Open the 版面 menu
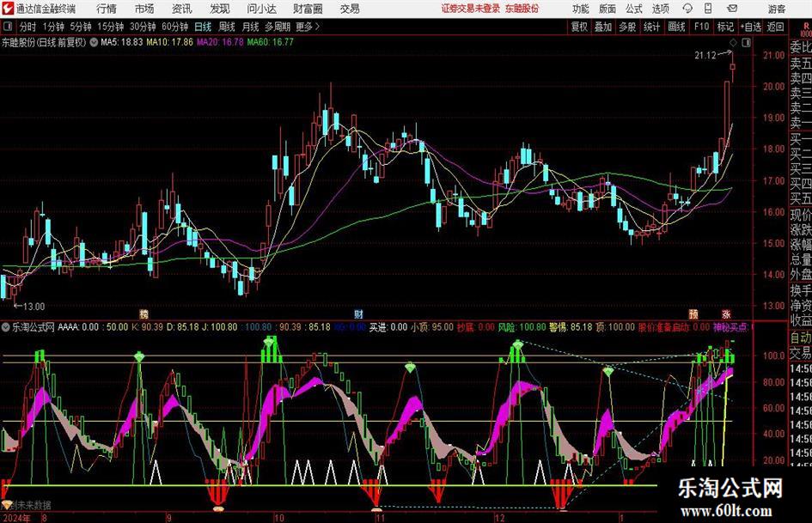Viewport: 812px width, 523px height. [x=607, y=9]
